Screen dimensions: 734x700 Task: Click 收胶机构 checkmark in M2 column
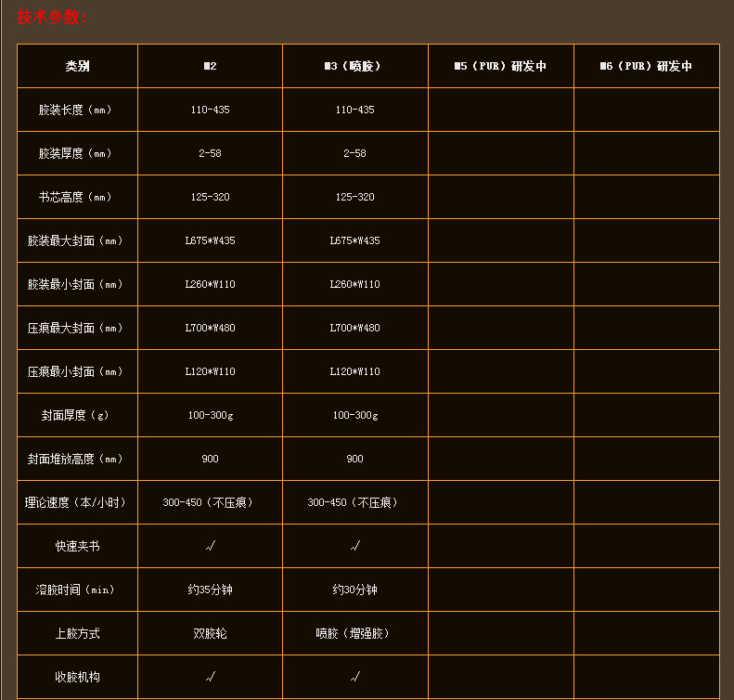tap(211, 677)
